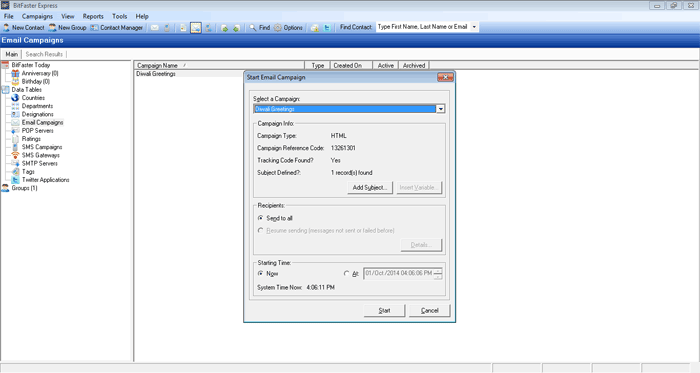Image resolution: width=700 pixels, height=373 pixels.
Task: Click the Twitter bird toolbar icon
Action: coord(327,28)
